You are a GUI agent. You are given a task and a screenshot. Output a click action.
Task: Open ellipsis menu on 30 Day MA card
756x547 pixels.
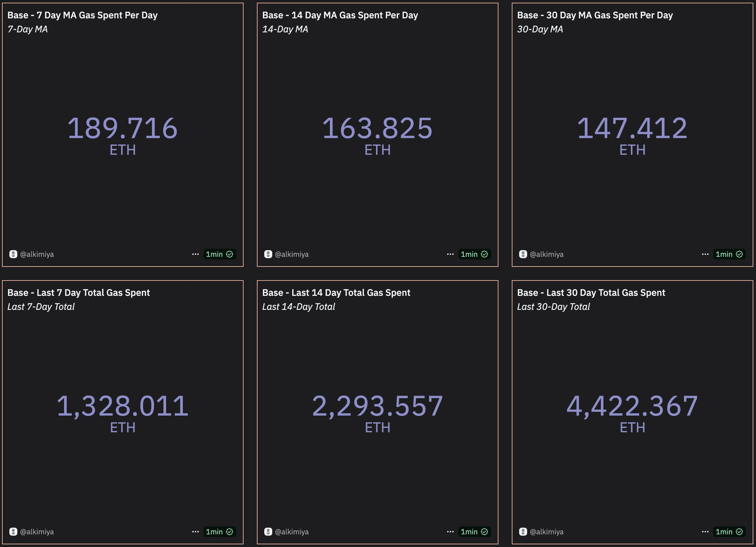[705, 254]
